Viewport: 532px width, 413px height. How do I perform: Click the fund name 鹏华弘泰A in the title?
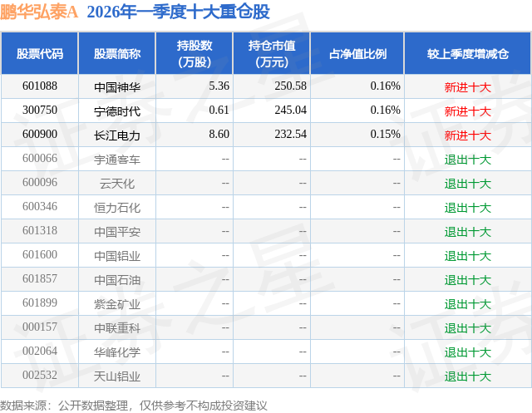pos(39,12)
